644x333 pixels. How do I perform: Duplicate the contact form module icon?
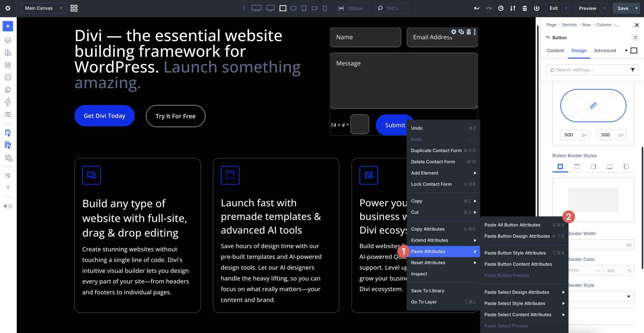461,32
